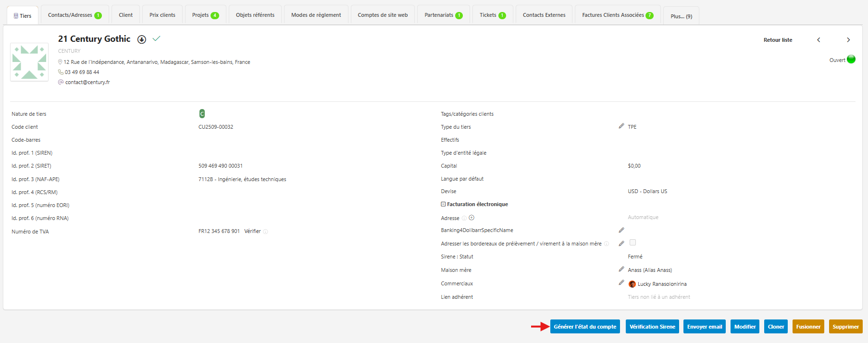This screenshot has height=343, width=868.
Task: Edit Commerciaux with pencil icon
Action: point(621,282)
